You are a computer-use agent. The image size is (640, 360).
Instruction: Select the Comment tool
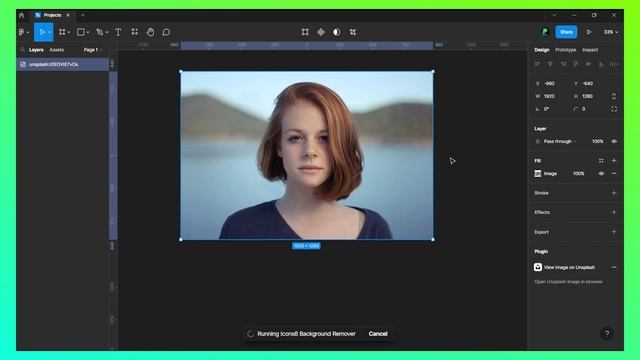[x=166, y=32]
